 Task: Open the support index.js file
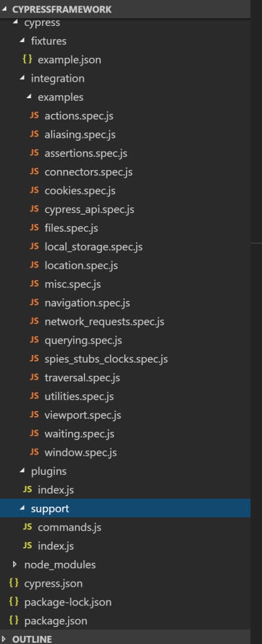[x=56, y=546]
